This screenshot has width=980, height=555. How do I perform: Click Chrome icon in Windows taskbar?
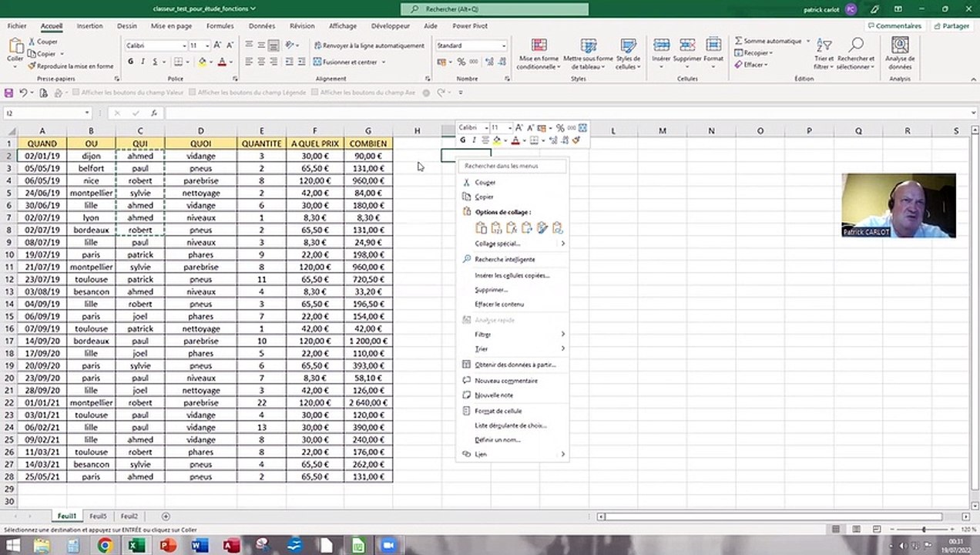point(105,546)
